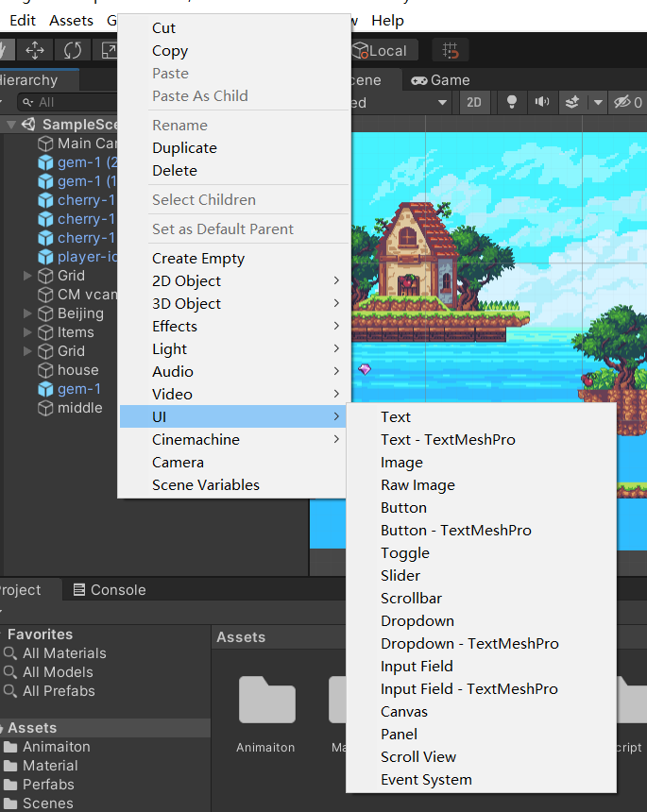The width and height of the screenshot is (647, 812).
Task: Open the Audio submenu
Action: pos(234,372)
